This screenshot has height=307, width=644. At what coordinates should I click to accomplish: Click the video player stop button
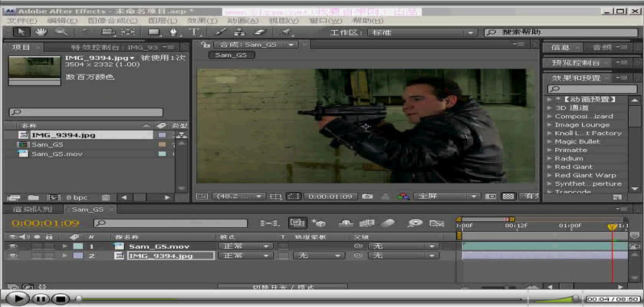(61, 299)
